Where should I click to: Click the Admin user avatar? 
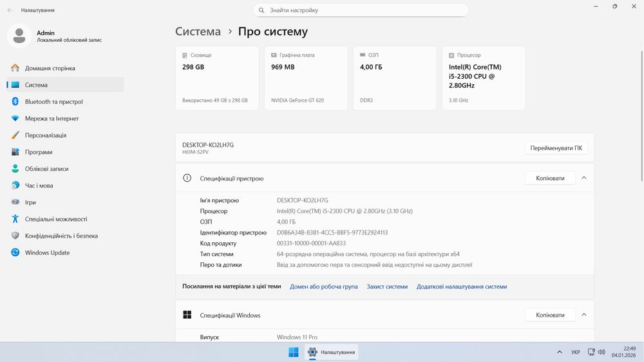pos(19,35)
